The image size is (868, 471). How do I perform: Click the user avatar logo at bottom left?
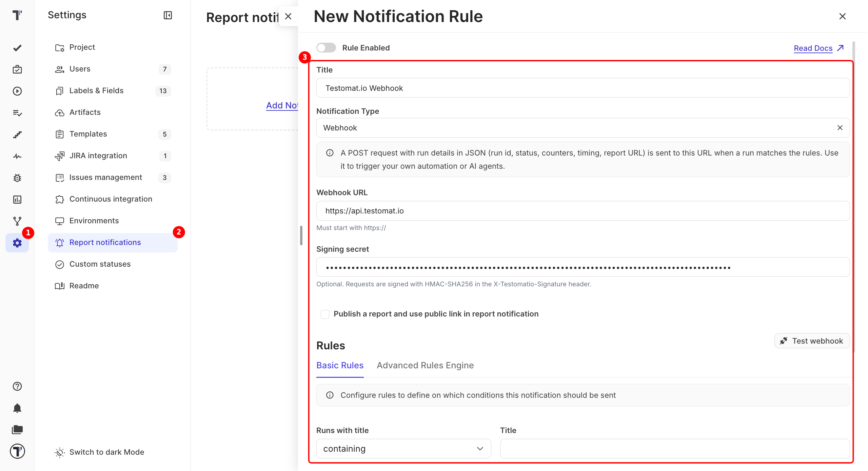click(17, 451)
